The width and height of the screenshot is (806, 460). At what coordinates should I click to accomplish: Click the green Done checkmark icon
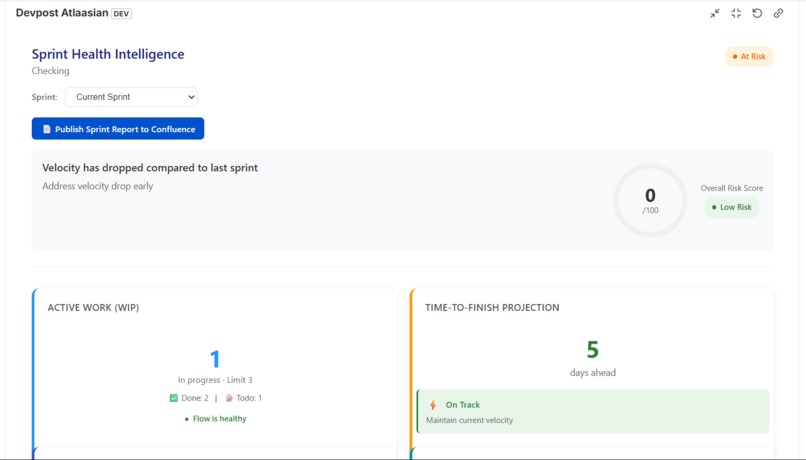click(x=174, y=398)
